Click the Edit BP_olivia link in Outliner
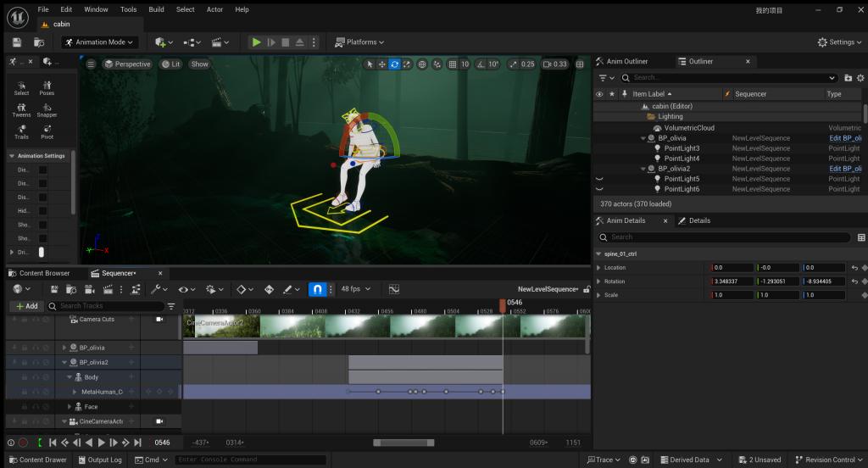Screen dimensions: 868x468 coord(845,138)
